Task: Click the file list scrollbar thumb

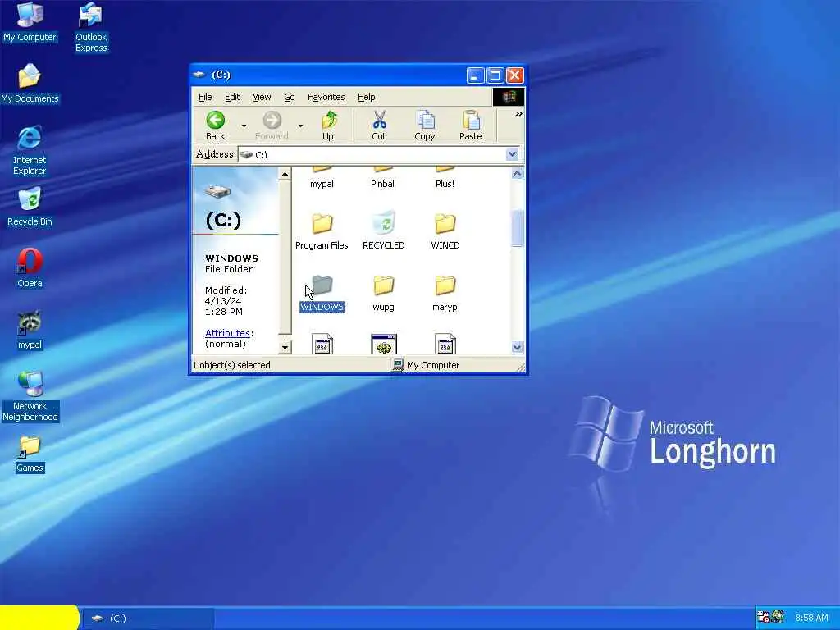Action: [517, 228]
